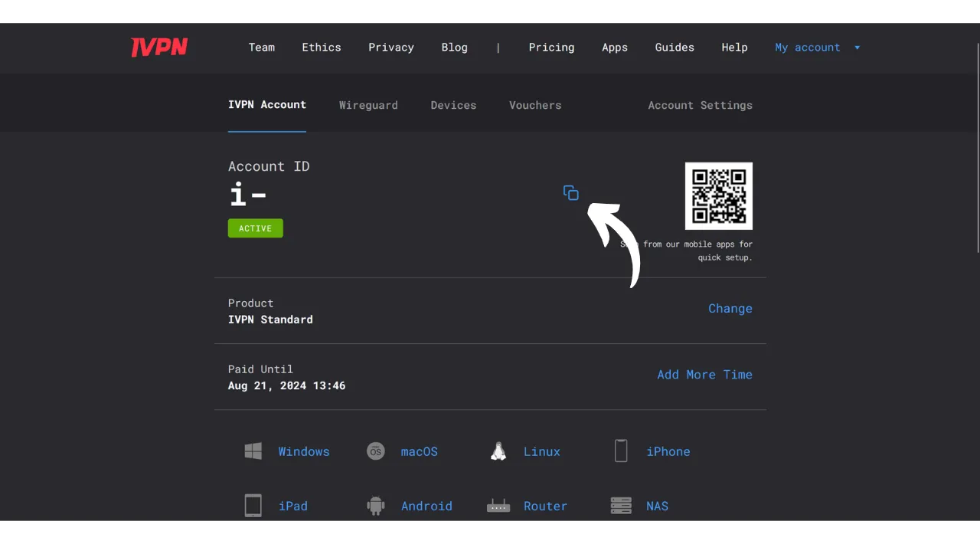Open the NAS setup link
The image size is (980, 544).
(x=657, y=506)
